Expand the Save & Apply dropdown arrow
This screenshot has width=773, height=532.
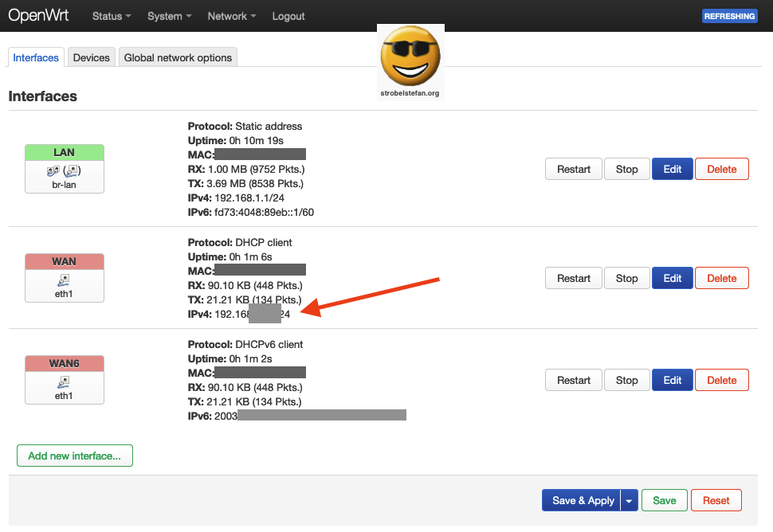point(629,500)
